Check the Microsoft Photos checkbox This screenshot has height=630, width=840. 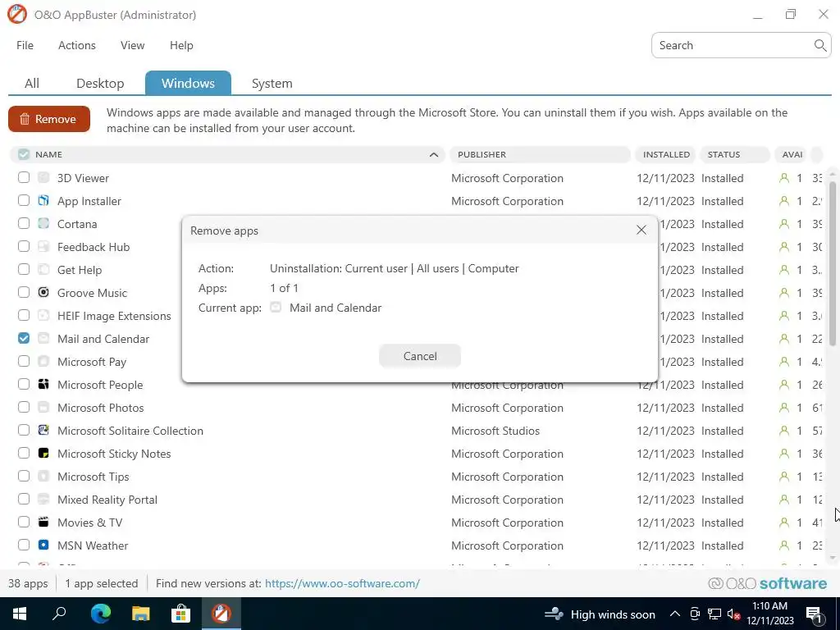pyautogui.click(x=24, y=407)
